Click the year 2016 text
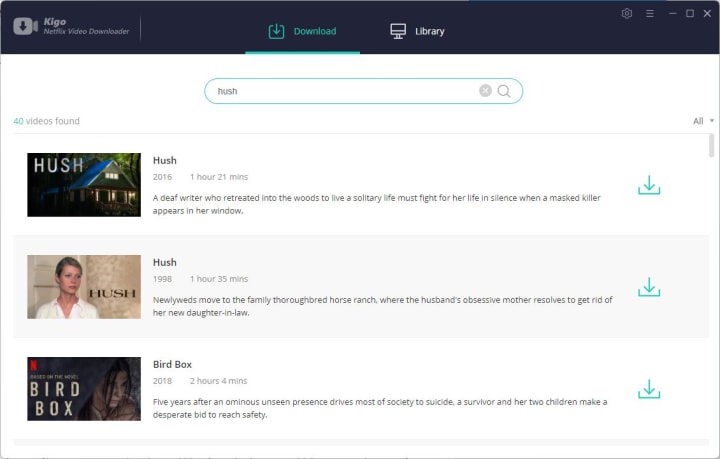720x459 pixels. click(163, 177)
